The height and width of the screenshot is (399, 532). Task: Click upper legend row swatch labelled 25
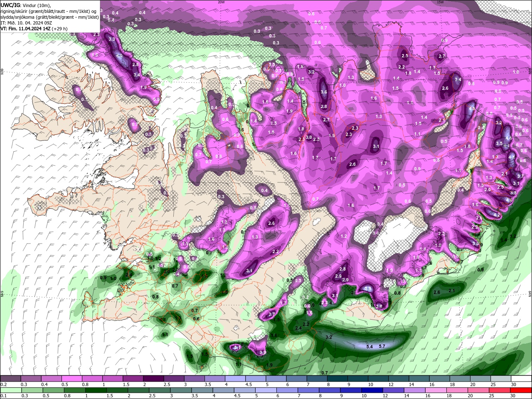click(x=501, y=379)
